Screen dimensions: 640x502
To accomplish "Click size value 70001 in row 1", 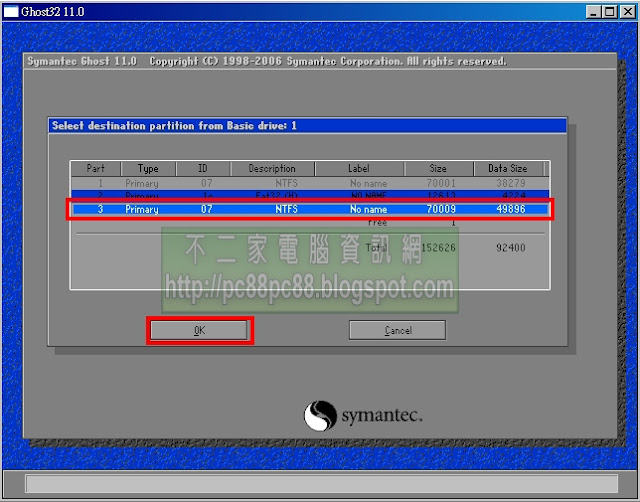I will tap(441, 183).
